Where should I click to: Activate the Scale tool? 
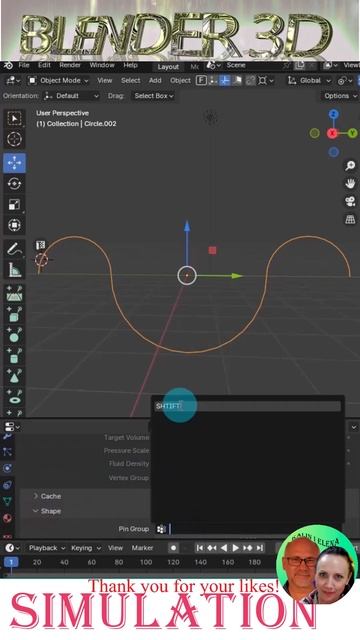pos(14,204)
